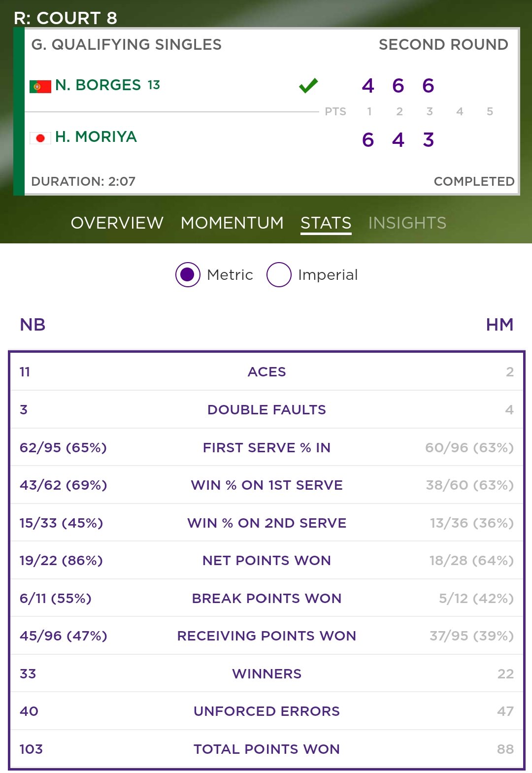Click the Aces stat row

(266, 372)
